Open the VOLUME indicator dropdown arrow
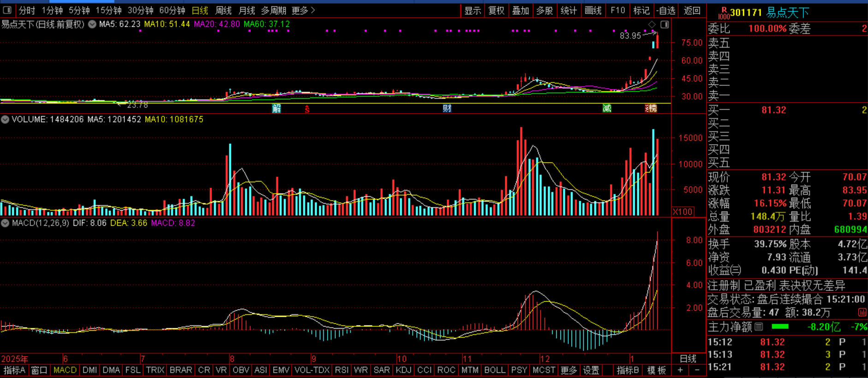Image resolution: width=868 pixels, height=378 pixels. (5, 119)
